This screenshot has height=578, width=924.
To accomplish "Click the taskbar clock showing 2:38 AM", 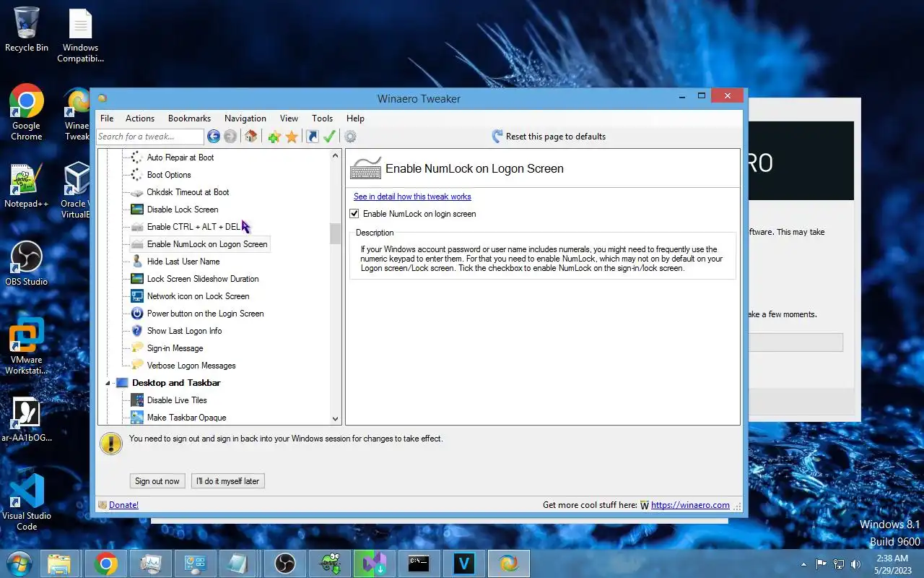I will click(x=892, y=564).
